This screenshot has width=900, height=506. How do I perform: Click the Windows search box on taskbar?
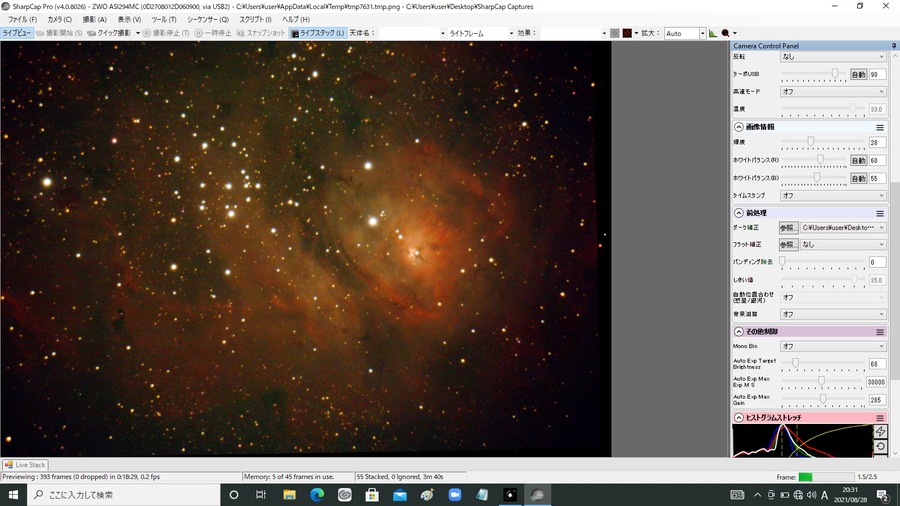(x=123, y=495)
